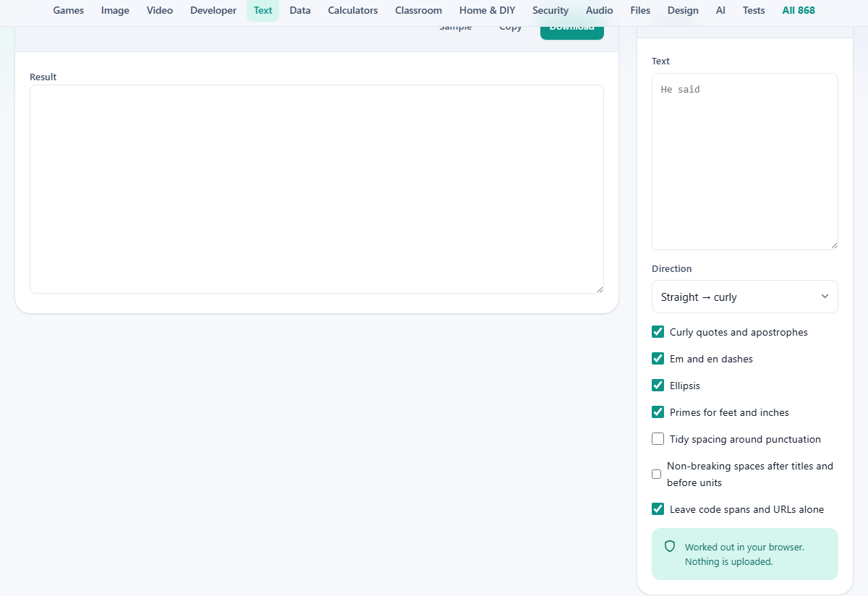Open the Files category
The height and width of the screenshot is (596, 868).
coord(640,10)
